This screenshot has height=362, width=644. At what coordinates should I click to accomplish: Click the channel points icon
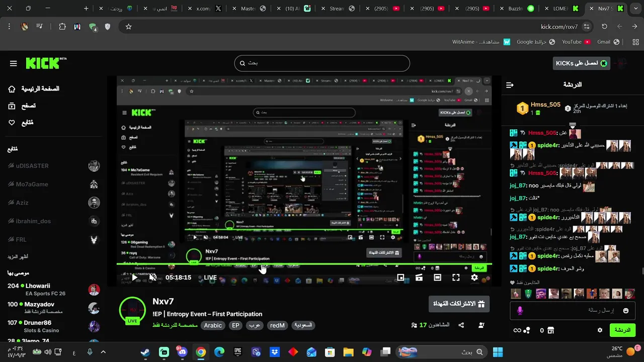pyautogui.click(x=526, y=330)
